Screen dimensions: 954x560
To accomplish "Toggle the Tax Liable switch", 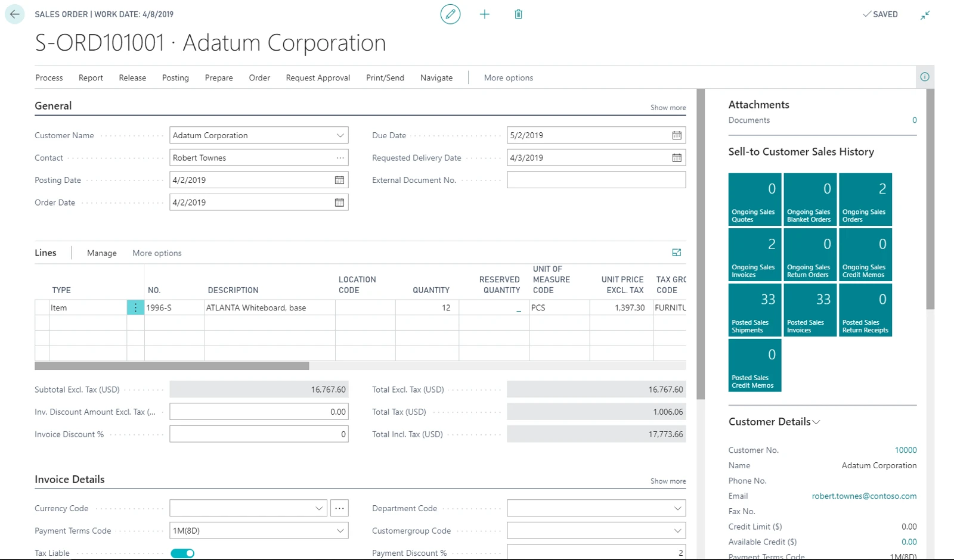I will click(x=182, y=553).
